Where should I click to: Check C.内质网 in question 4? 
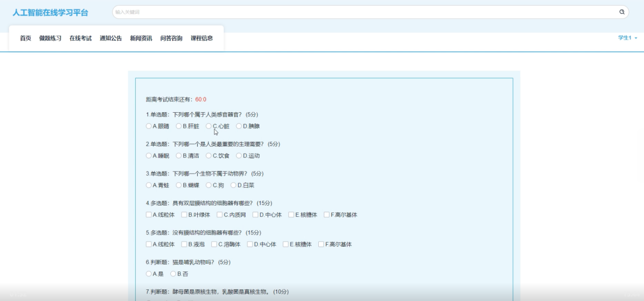(x=220, y=215)
